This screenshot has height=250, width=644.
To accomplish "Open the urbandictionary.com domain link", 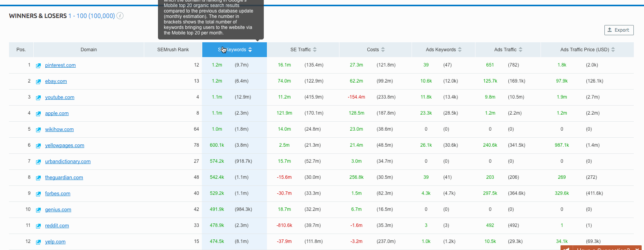I will pos(68,162).
